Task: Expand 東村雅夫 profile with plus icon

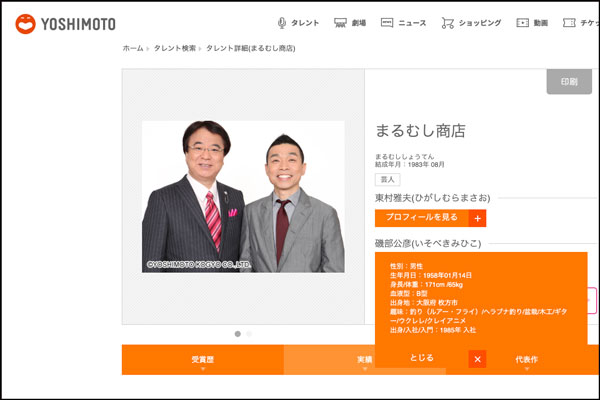Action: coord(477,218)
